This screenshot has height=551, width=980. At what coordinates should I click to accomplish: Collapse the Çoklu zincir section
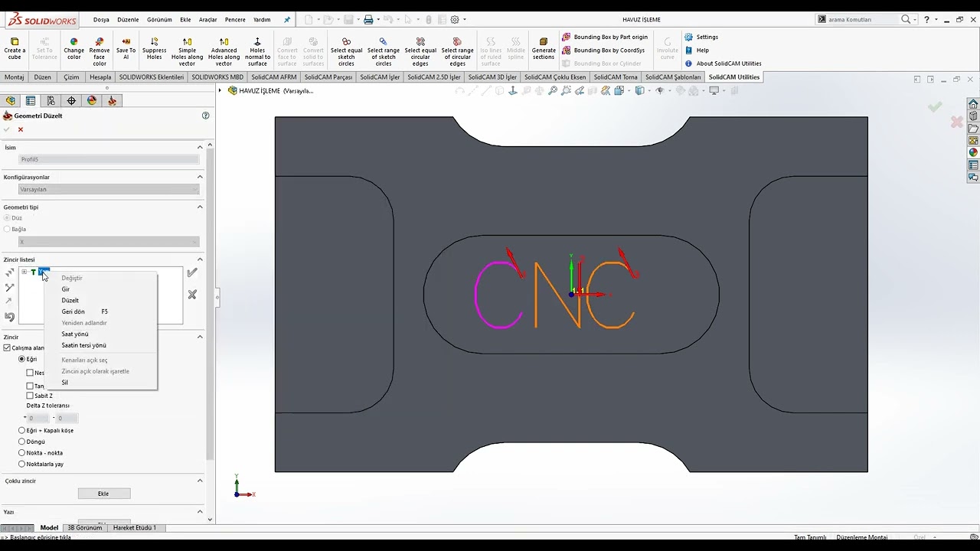click(200, 481)
